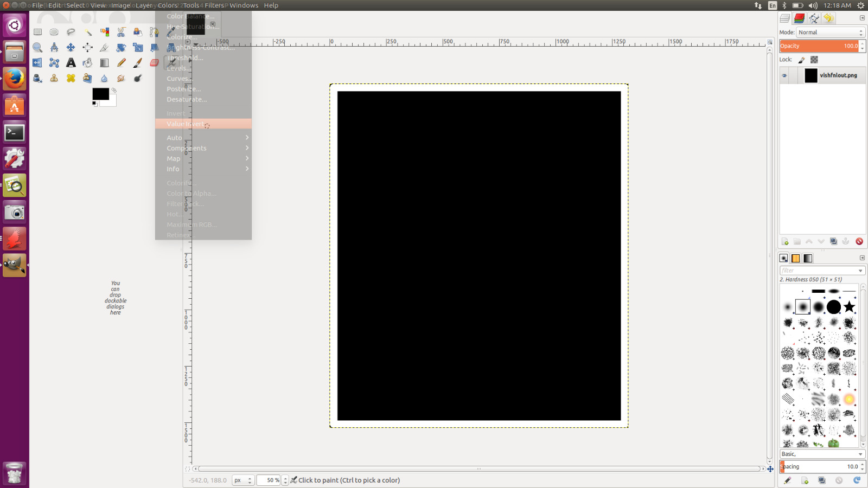The width and height of the screenshot is (868, 488).
Task: Create a new layer button
Action: (x=785, y=241)
